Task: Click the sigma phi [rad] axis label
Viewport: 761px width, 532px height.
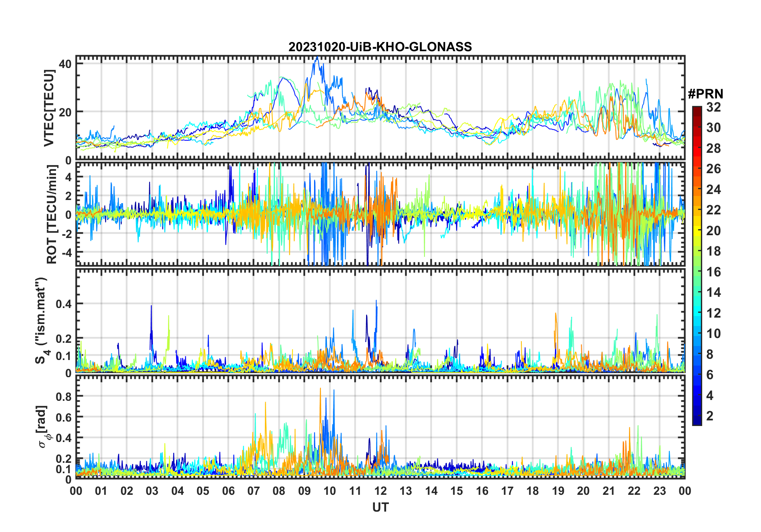Action: [x=44, y=427]
